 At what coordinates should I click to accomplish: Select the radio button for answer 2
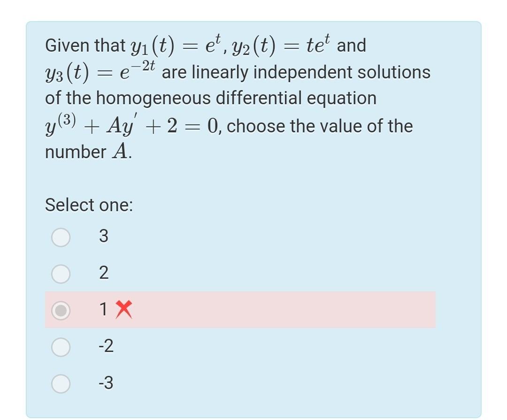tap(61, 274)
